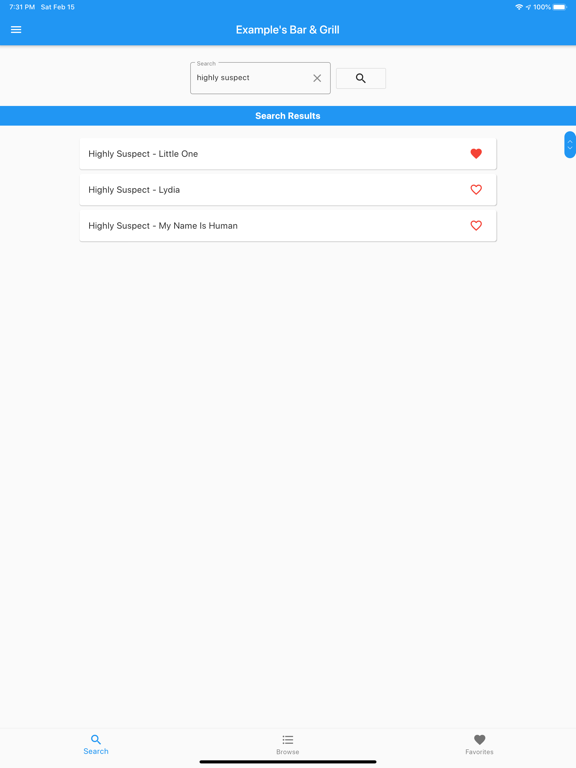576x768 pixels.
Task: Switch to the Browse tab
Action: pyautogui.click(x=288, y=744)
